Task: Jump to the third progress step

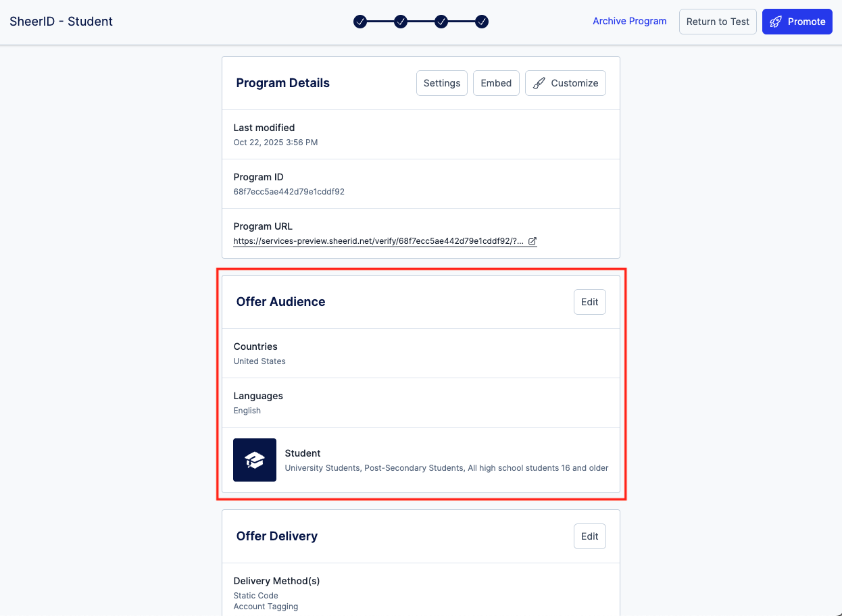Action: coord(441,22)
